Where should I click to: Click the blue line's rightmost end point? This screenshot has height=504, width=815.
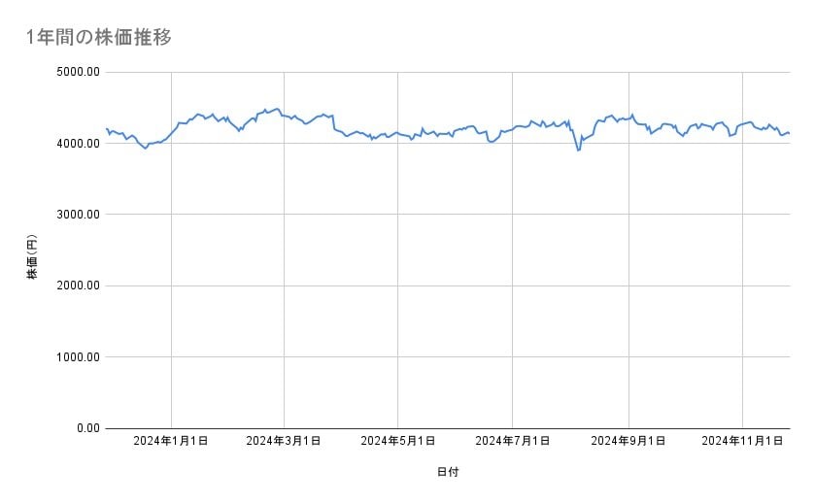(789, 133)
